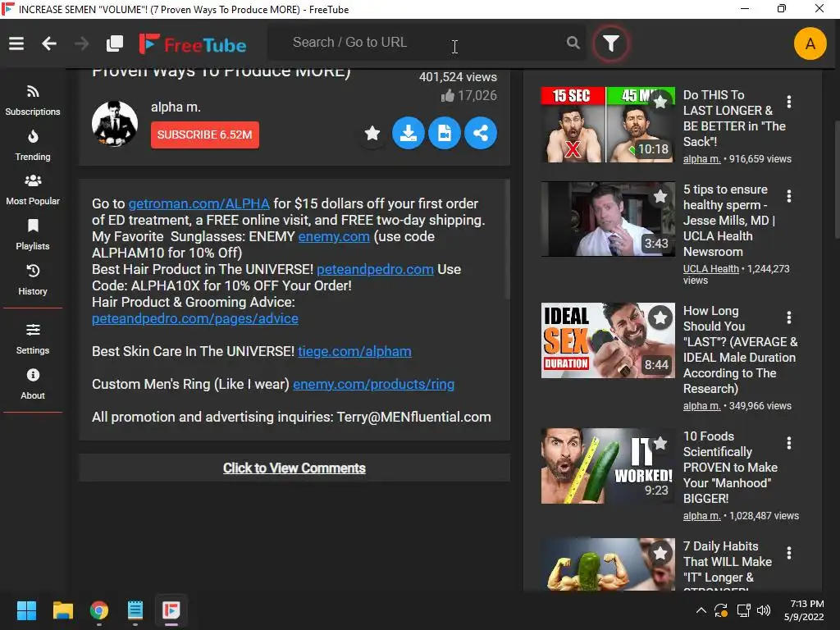The image size is (840, 630).
Task: Open History in the sidebar
Action: [33, 281]
